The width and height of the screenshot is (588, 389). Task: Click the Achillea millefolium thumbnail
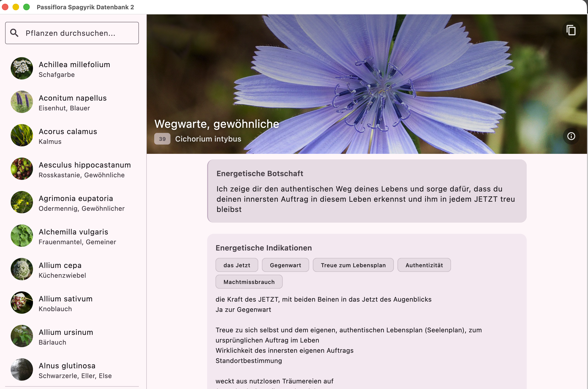pyautogui.click(x=22, y=69)
